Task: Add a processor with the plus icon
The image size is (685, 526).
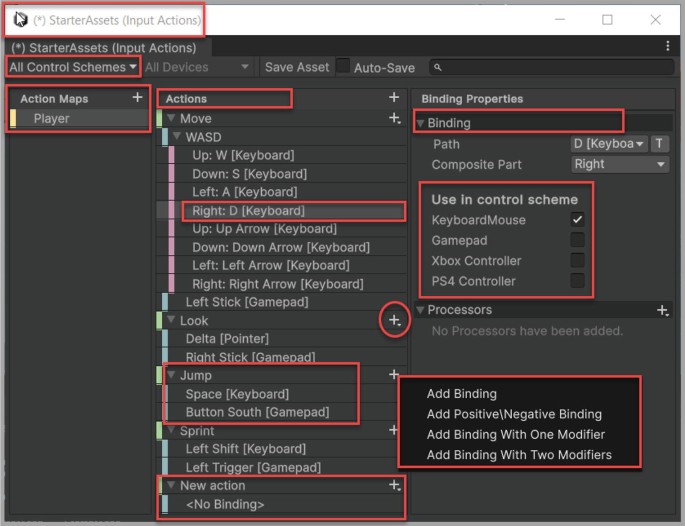Action: click(x=662, y=311)
